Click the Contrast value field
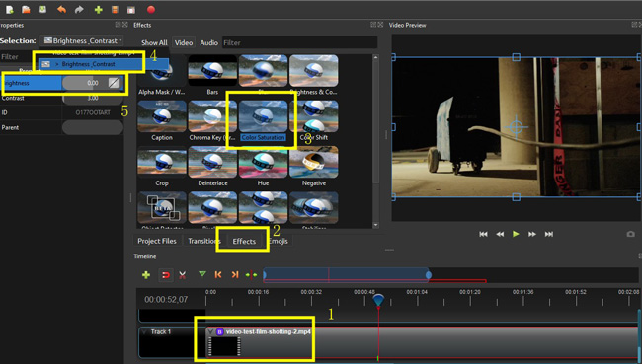 click(93, 99)
